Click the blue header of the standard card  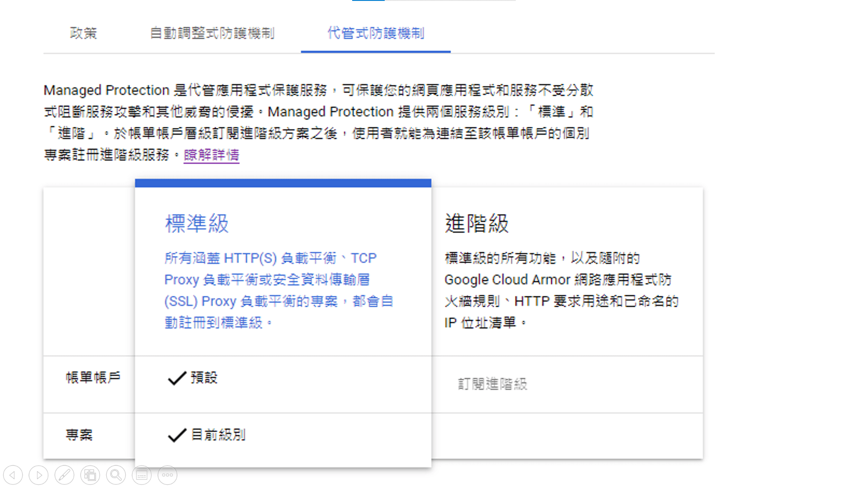283,183
